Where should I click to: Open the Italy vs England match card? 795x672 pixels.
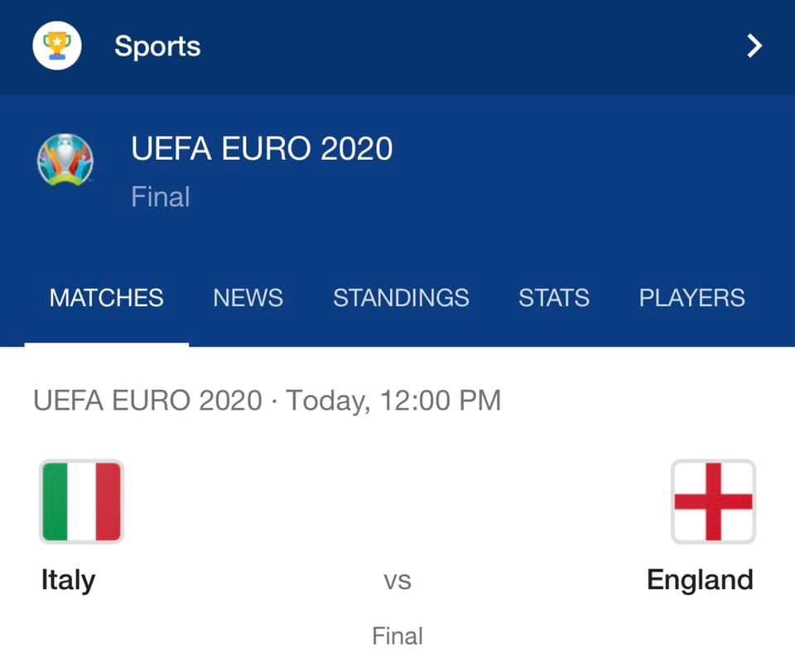pyautogui.click(x=397, y=511)
